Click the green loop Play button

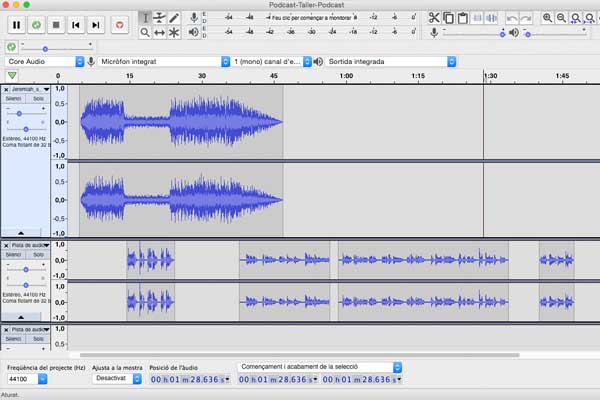click(x=36, y=25)
